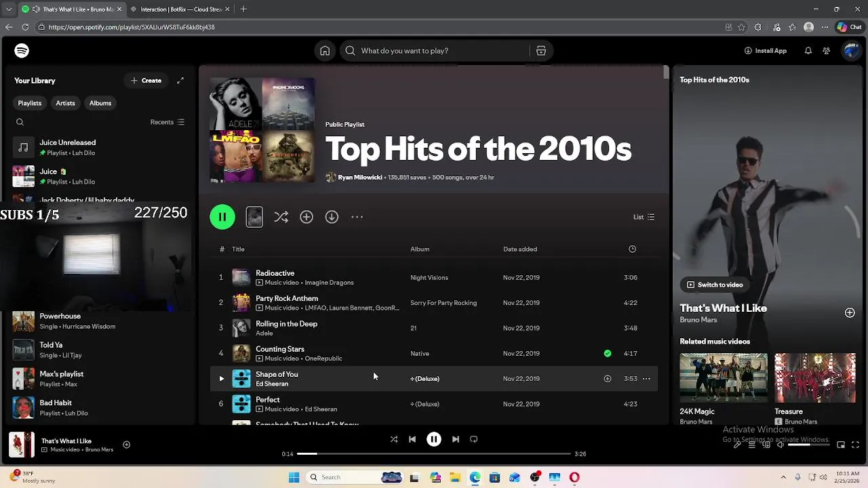
Task: Open Told Ya single in library
Action: pos(100,350)
